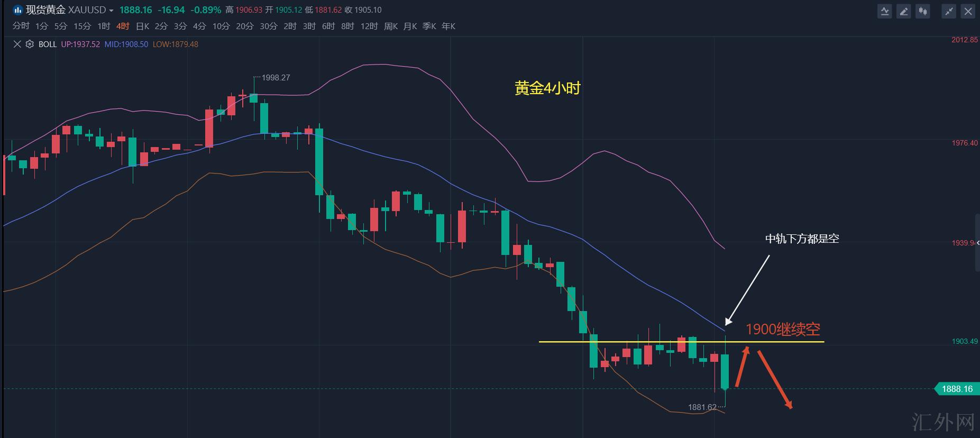The image size is (980, 438).
Task: Select the pencil drawing tool
Action: tap(904, 11)
